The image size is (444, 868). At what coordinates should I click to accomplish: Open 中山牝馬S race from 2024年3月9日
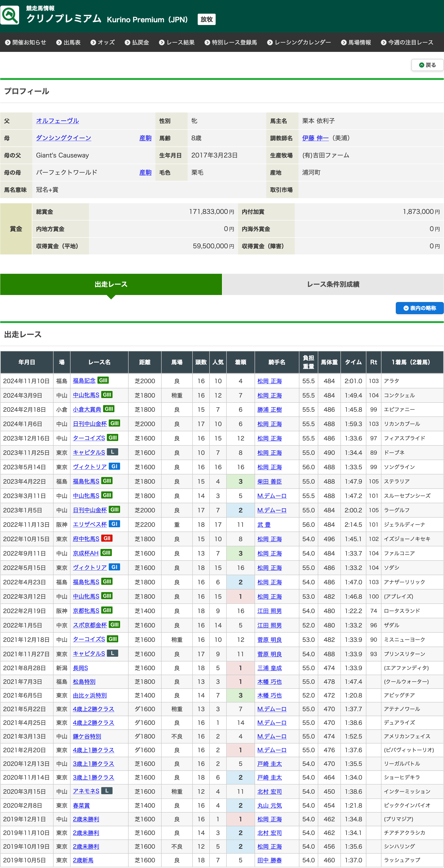tap(86, 395)
